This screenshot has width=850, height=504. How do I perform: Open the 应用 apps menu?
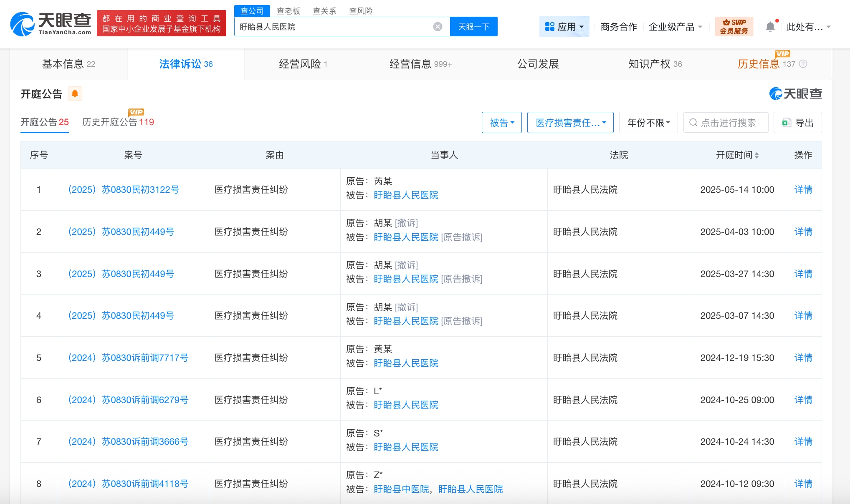coord(564,27)
